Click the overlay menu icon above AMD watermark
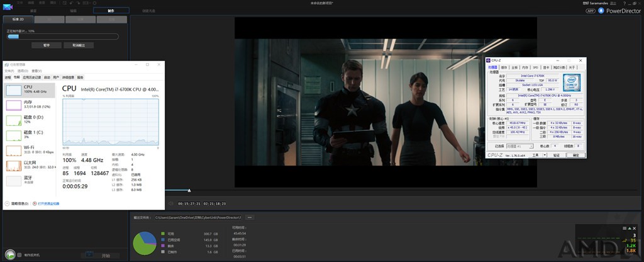This screenshot has height=262, width=644. tap(625, 228)
